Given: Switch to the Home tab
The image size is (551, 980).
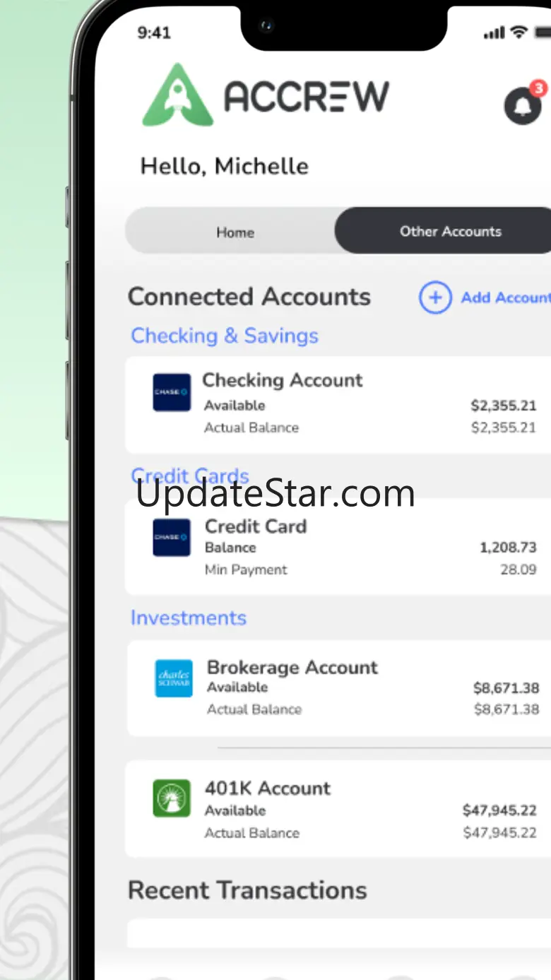Looking at the screenshot, I should pyautogui.click(x=235, y=232).
